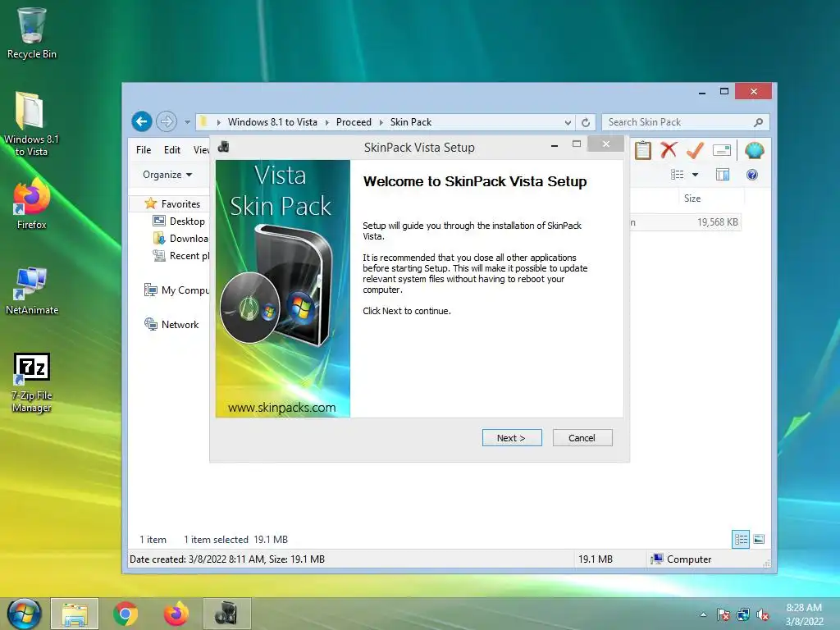Click the orange checkmark toolbar icon
This screenshot has height=630, width=840.
pyautogui.click(x=695, y=150)
